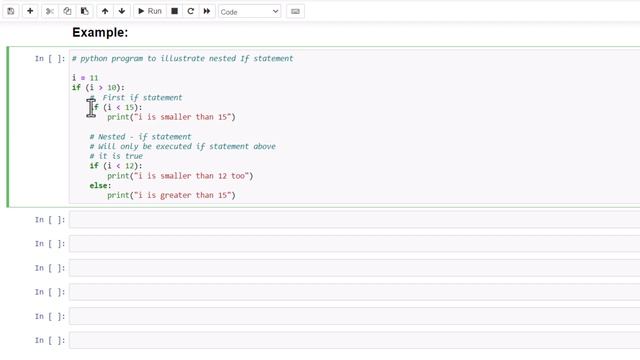640x360 pixels.
Task: Paste cells below icon
Action: tap(84, 11)
